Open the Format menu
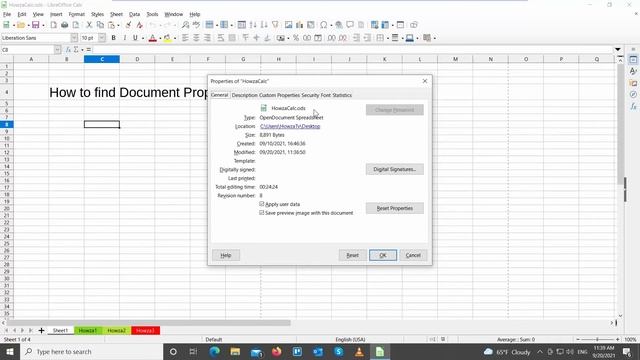Viewport: 640px width, 360px height. 76,14
